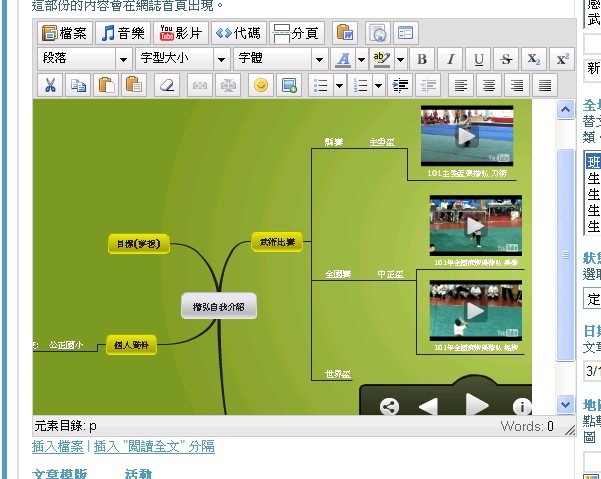This screenshot has width=601, height=479.
Task: Toggle bold formatting
Action: tap(422, 59)
